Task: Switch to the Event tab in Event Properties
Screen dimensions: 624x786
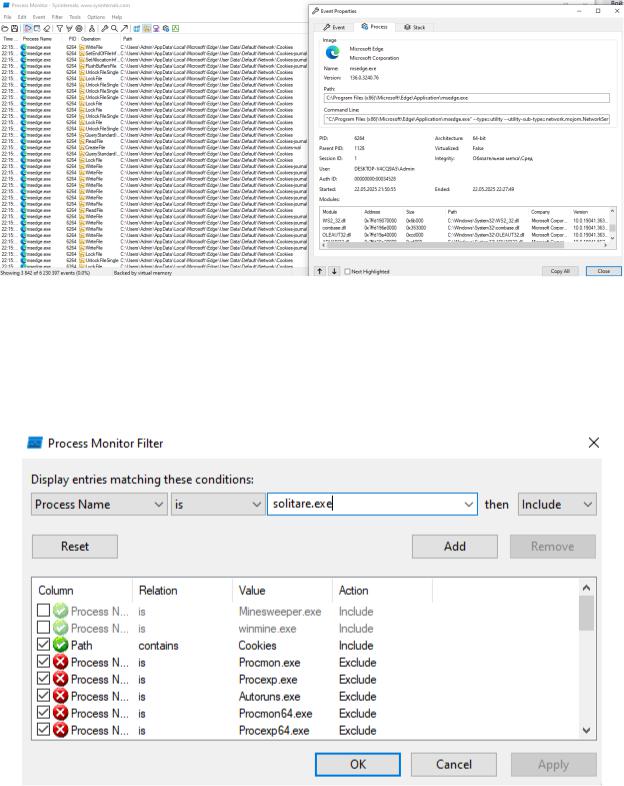Action: [334, 27]
